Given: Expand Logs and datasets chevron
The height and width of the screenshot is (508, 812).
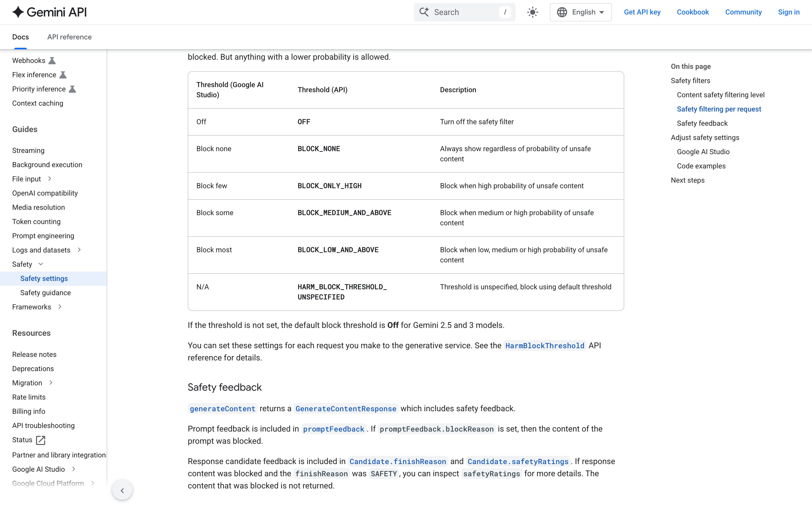Looking at the screenshot, I should coord(79,250).
